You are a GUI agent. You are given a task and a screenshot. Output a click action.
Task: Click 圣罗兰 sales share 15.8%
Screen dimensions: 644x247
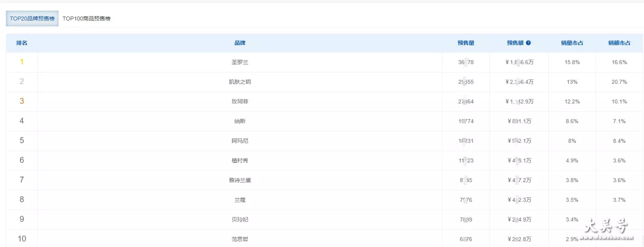tap(572, 63)
